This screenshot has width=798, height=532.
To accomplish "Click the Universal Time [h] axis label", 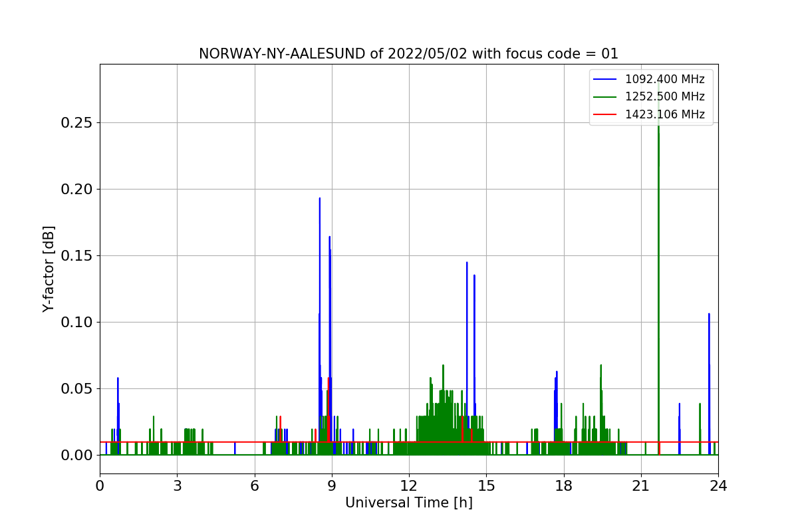I will 408,503.
